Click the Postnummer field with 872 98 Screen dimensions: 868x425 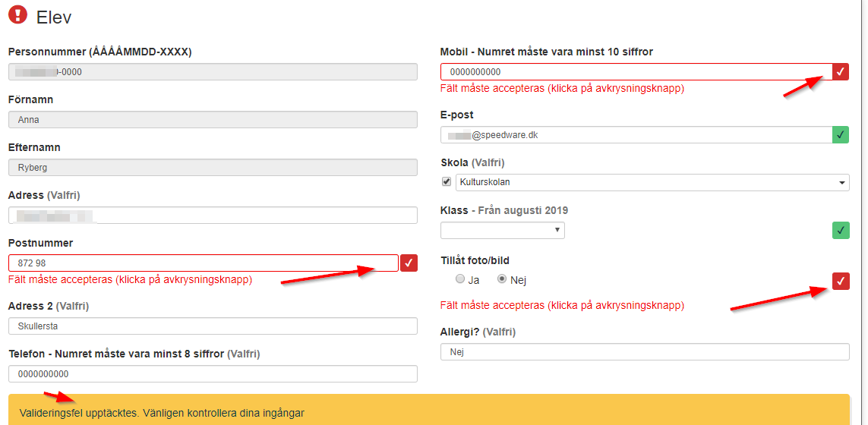click(x=204, y=263)
